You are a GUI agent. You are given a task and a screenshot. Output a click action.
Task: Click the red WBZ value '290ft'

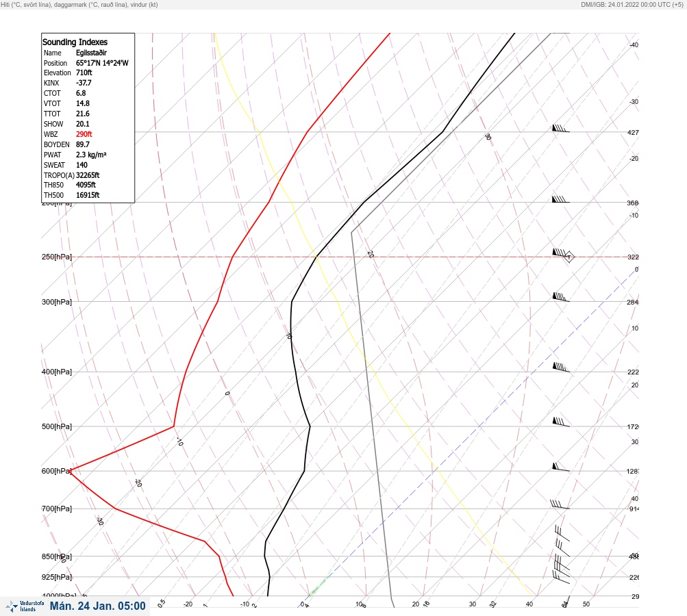[x=84, y=134]
